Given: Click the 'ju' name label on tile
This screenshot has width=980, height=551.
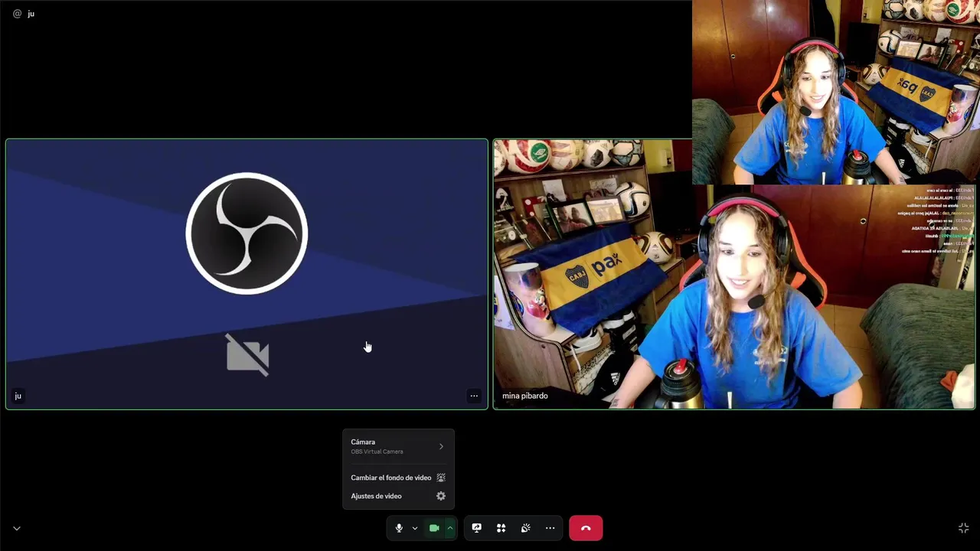Looking at the screenshot, I should [18, 396].
